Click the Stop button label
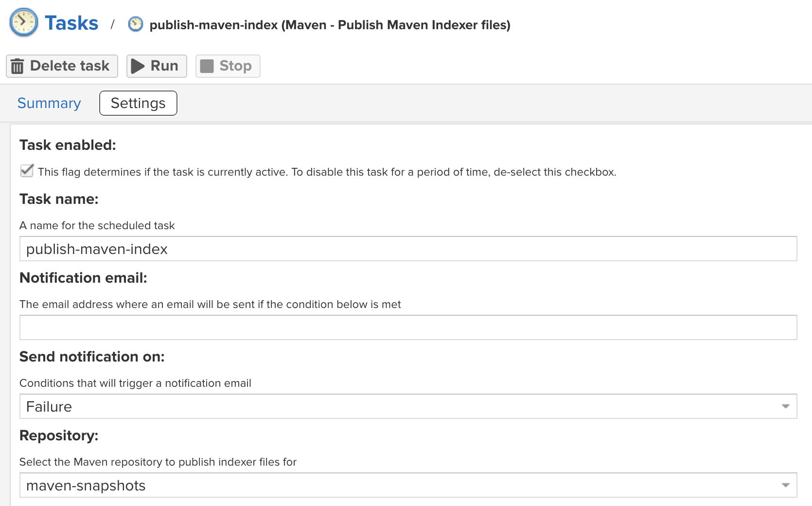This screenshot has height=506, width=812. 235,66
